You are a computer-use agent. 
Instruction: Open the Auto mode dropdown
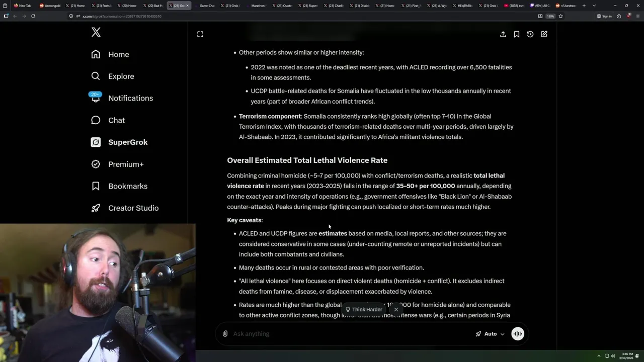click(x=490, y=334)
